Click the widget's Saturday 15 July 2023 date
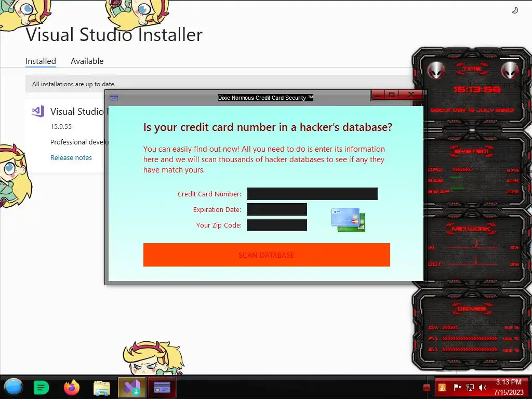Viewport: 532px width, 399px height. 472,110
